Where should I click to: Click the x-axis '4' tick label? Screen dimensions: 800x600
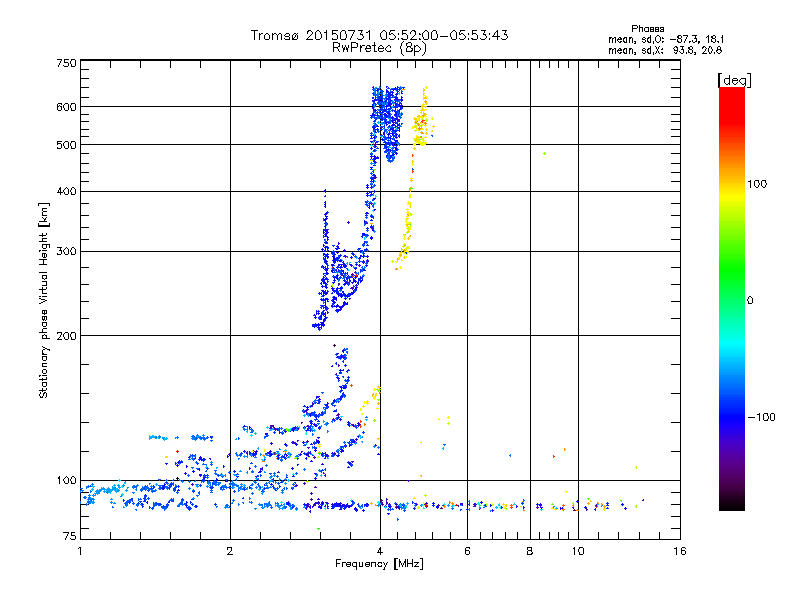[x=380, y=551]
